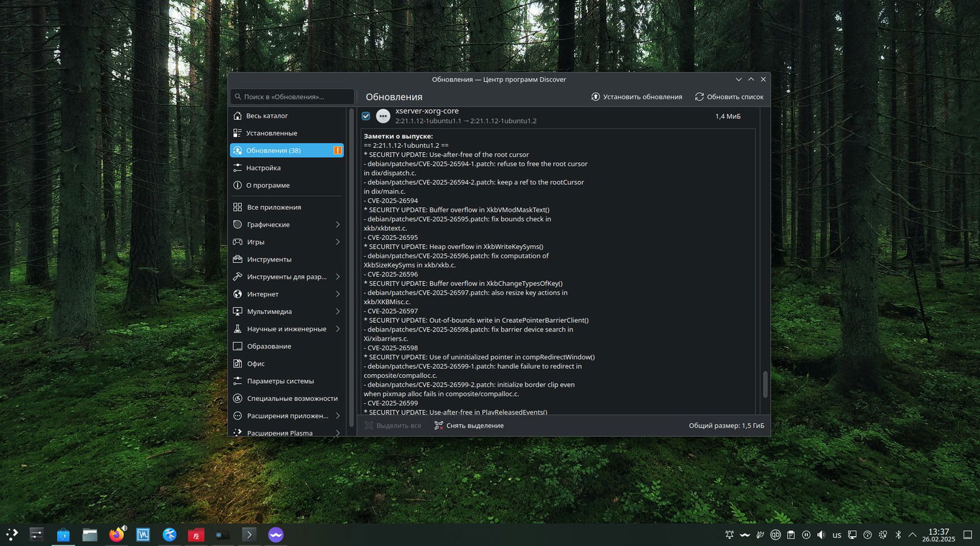Screen dimensions: 980x546
Task: Open the KDE application launcher
Action: coord(12,534)
